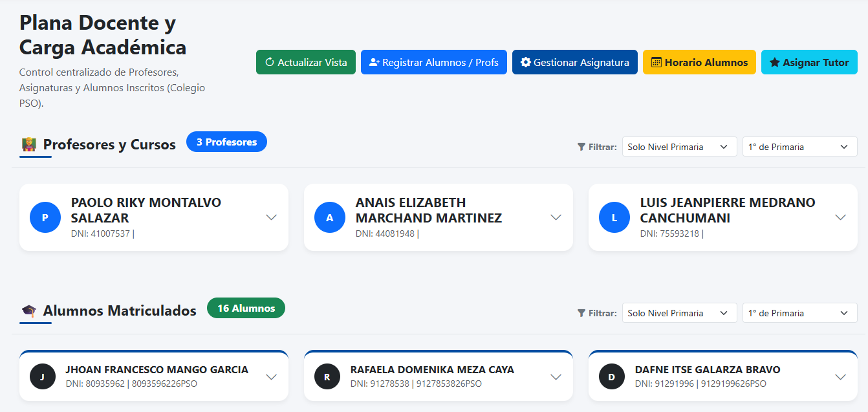
Task: Click the gear icon in Gestionar Asignatura
Action: pos(526,63)
